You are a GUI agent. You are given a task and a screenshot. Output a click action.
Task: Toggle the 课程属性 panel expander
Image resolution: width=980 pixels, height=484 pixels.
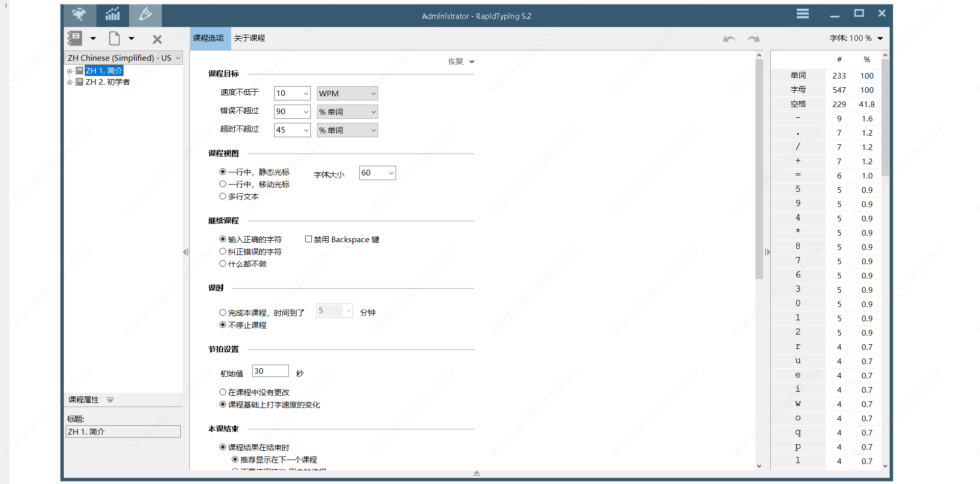click(110, 400)
